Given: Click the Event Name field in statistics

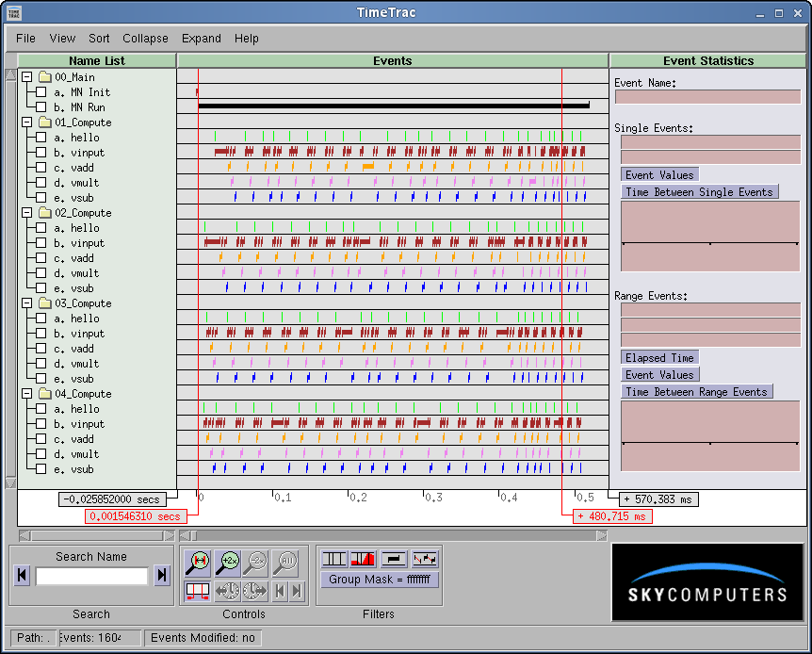Looking at the screenshot, I should (707, 97).
